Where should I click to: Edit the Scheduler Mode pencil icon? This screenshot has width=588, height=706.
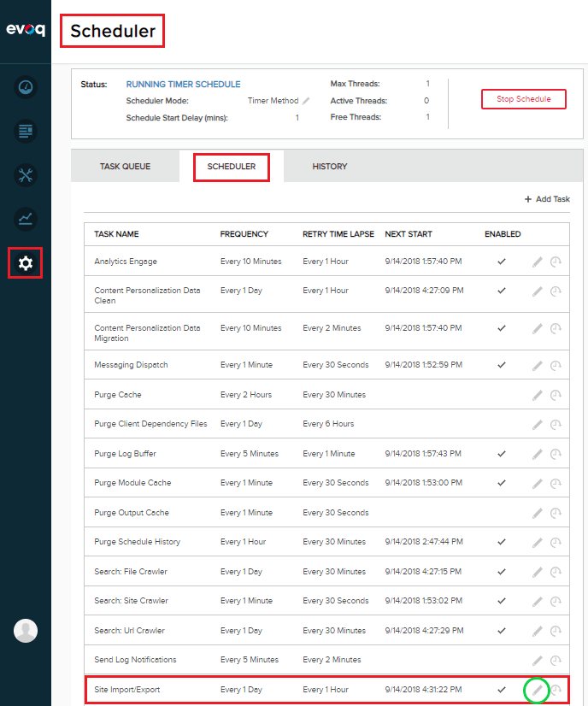point(306,101)
